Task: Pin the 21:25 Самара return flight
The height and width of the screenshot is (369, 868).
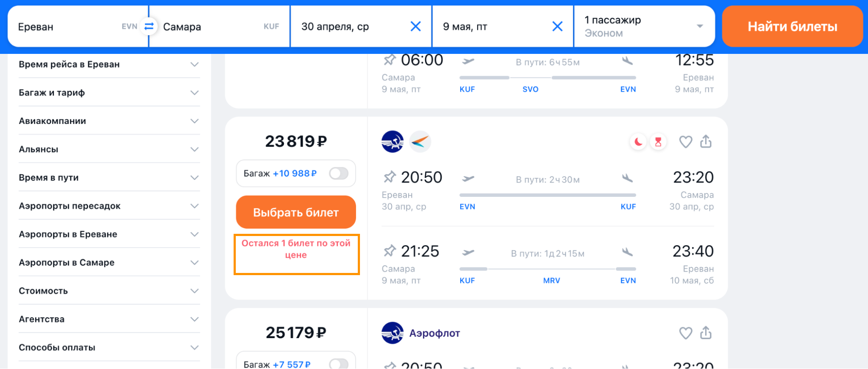Action: point(389,251)
